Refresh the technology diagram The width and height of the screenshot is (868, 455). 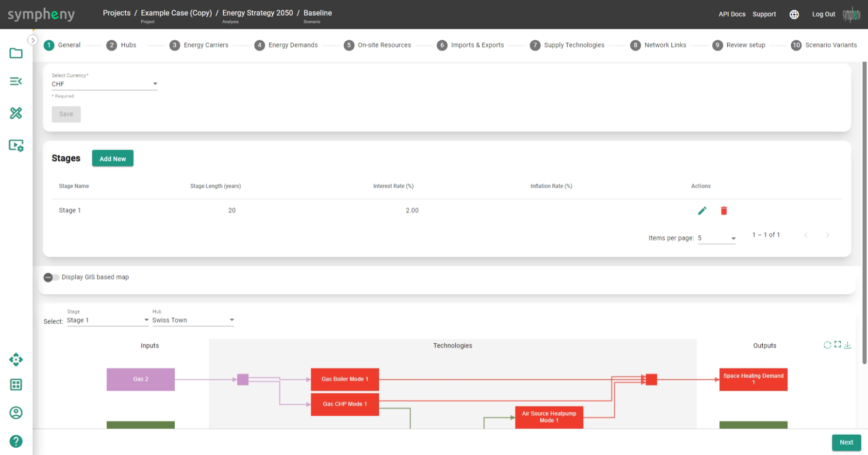827,345
